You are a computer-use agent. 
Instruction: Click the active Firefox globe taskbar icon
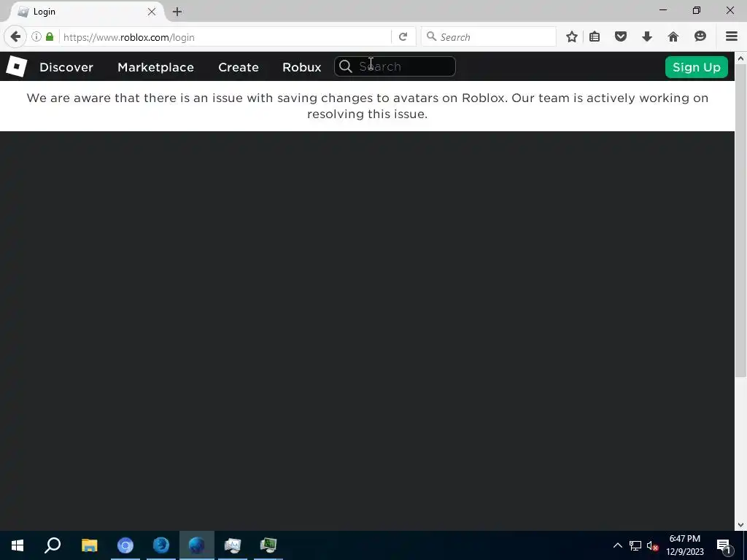[x=197, y=545]
